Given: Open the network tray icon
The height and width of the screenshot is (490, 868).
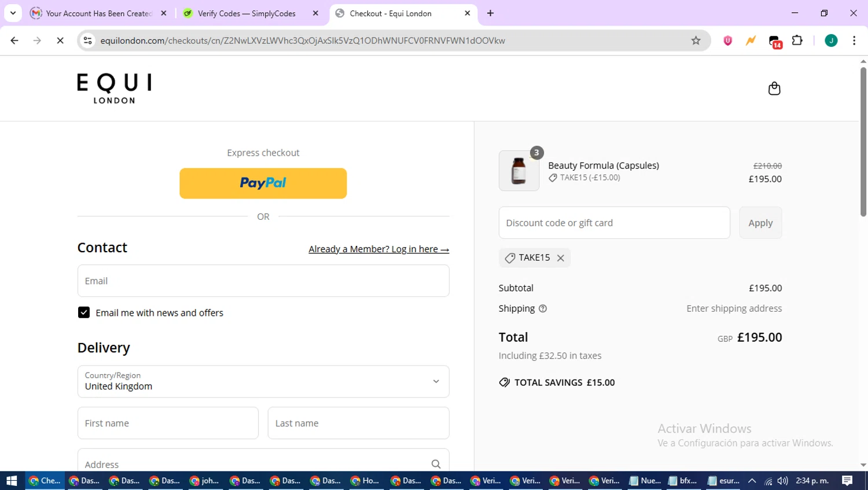Looking at the screenshot, I should tap(768, 481).
